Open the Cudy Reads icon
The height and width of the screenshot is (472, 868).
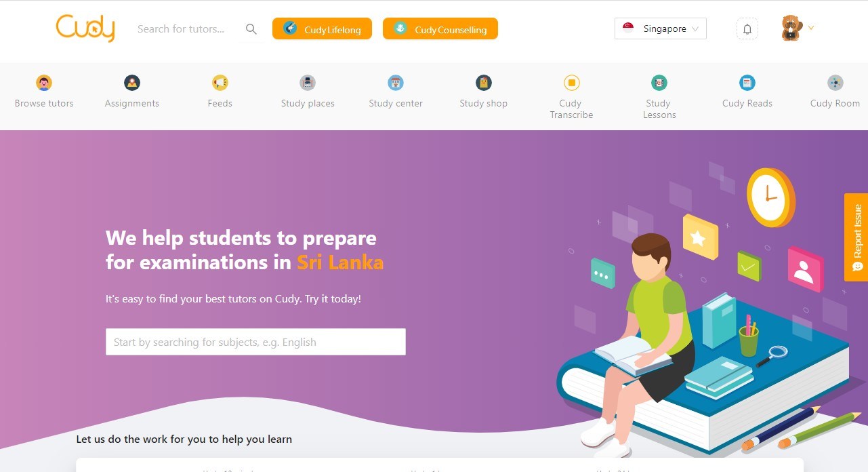747,83
